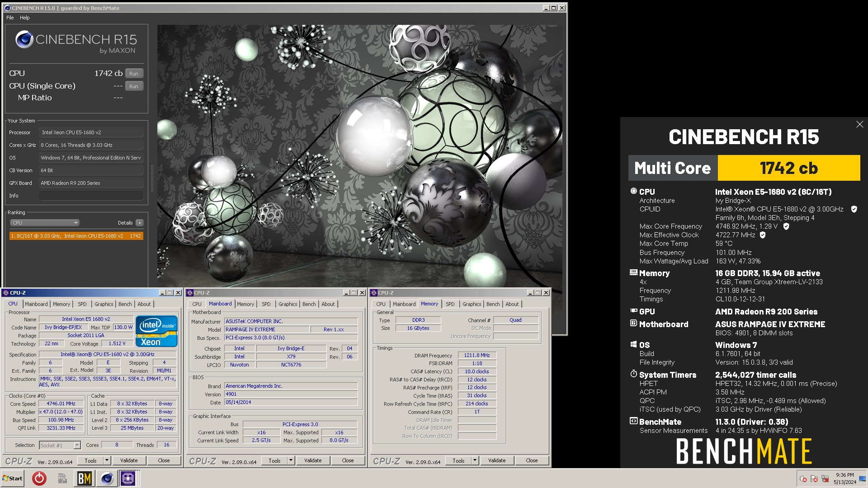Click Channel # value Quad
868x488 pixels.
coord(515,320)
